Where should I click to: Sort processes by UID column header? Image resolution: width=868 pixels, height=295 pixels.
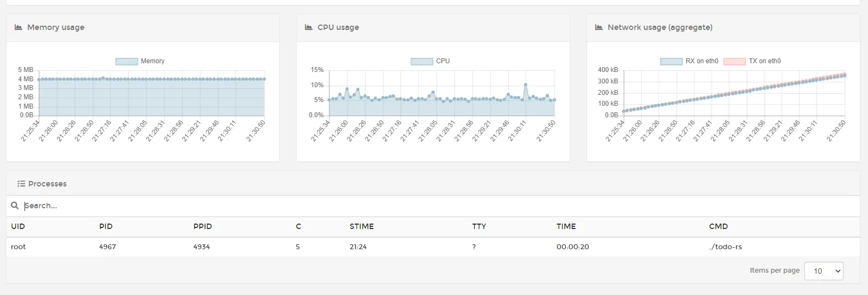pyautogui.click(x=18, y=226)
